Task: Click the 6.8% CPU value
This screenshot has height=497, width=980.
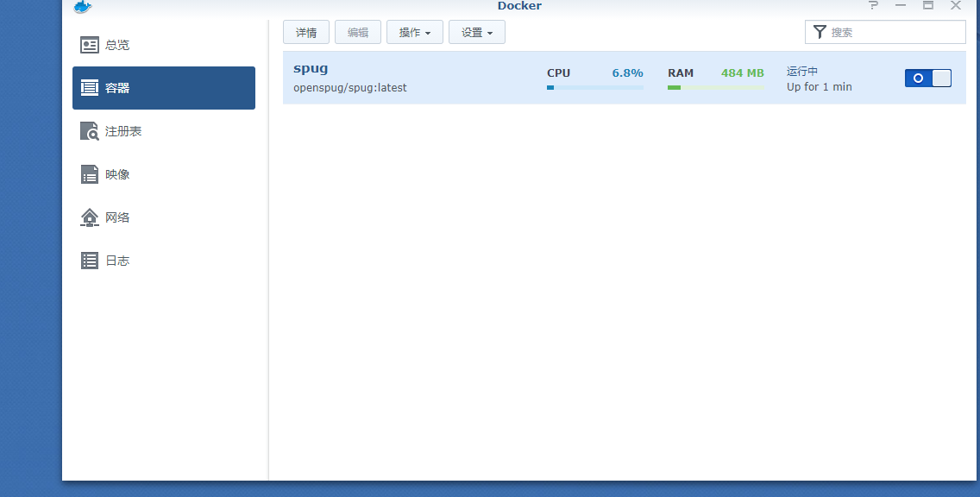Action: point(627,73)
